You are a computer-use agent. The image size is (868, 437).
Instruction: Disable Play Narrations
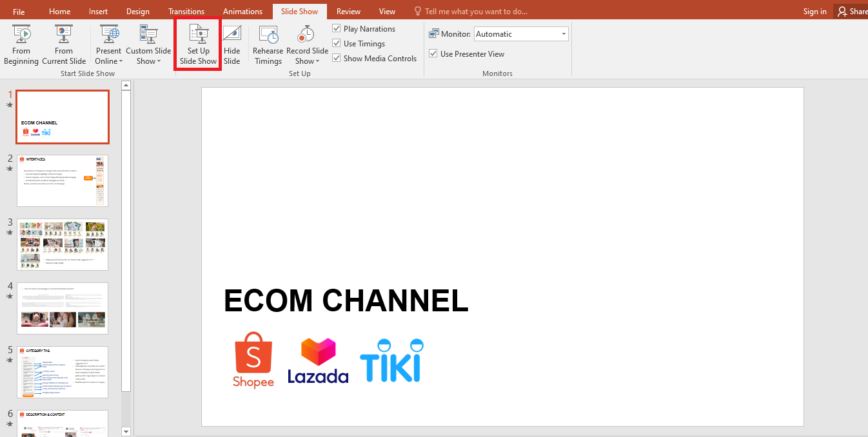click(336, 28)
